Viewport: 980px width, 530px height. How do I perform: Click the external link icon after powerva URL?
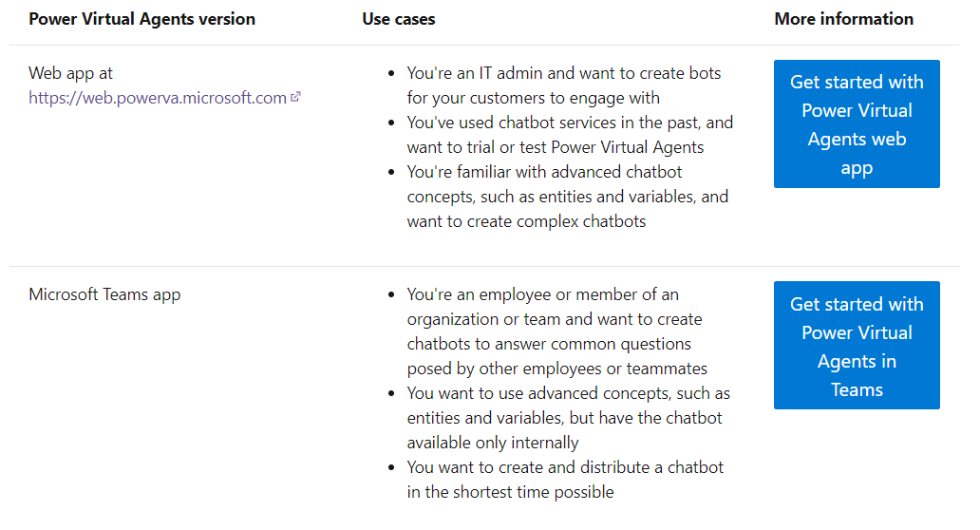click(295, 97)
